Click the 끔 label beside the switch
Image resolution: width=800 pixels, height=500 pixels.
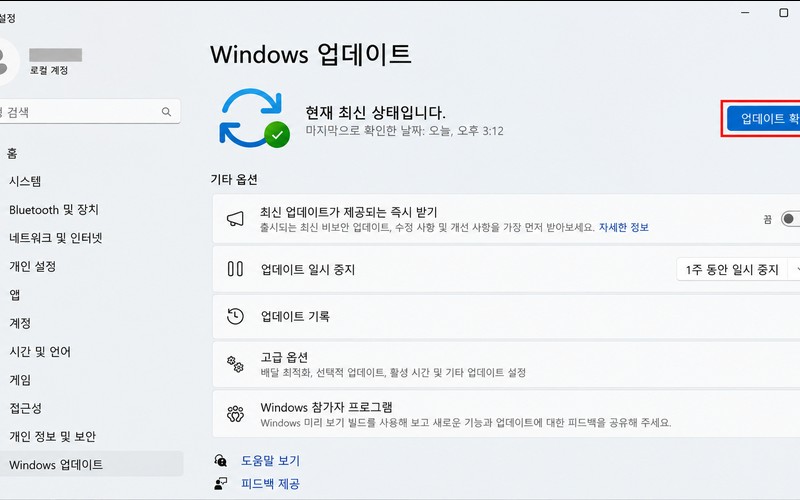767,220
